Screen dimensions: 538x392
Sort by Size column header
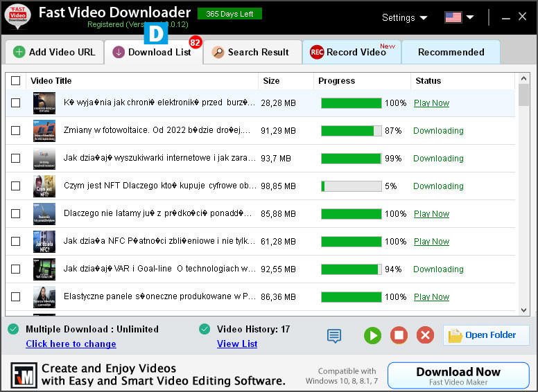[286, 81]
